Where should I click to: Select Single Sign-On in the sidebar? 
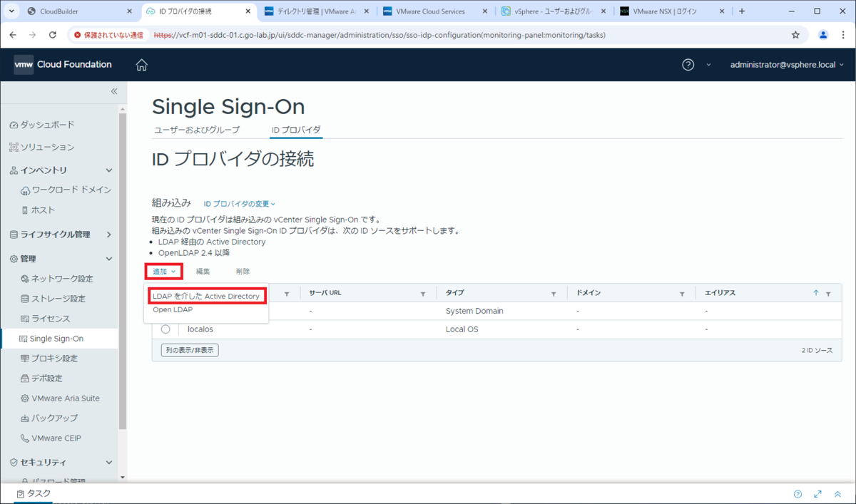[x=60, y=339]
